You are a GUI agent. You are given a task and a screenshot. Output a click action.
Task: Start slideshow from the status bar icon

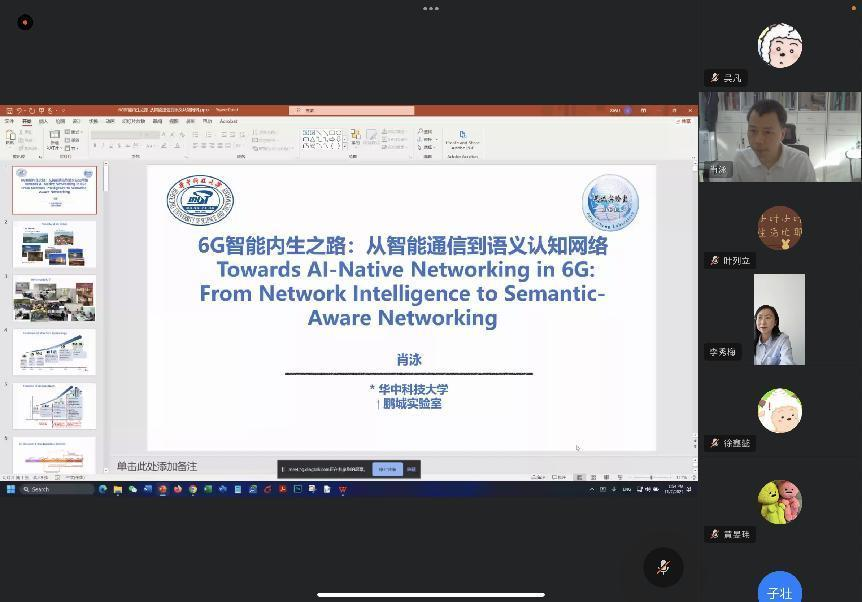(617, 477)
